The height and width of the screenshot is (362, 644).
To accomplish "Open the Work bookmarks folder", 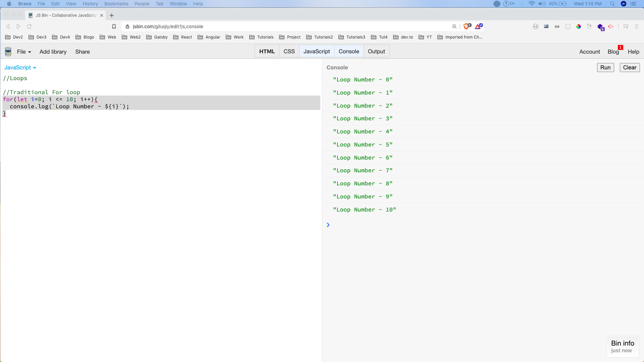I will pyautogui.click(x=234, y=37).
